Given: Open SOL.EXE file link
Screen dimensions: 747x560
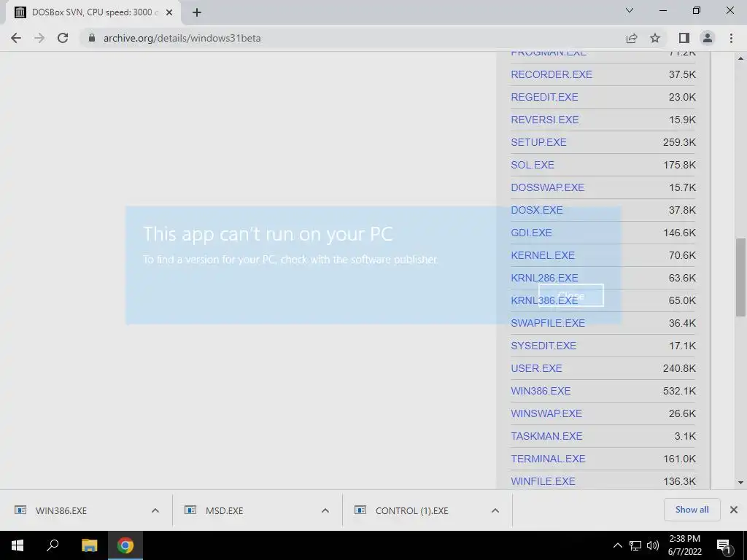Looking at the screenshot, I should (x=532, y=165).
